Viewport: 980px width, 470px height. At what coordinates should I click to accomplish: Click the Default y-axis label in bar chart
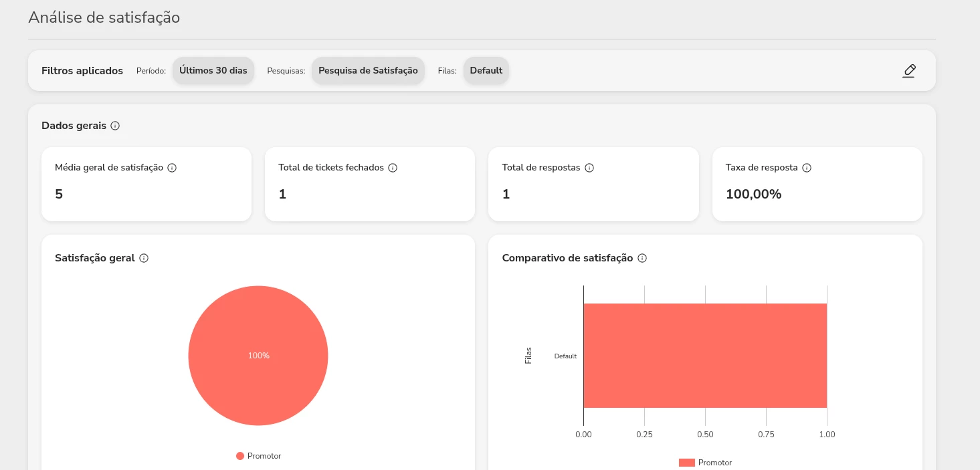click(565, 356)
